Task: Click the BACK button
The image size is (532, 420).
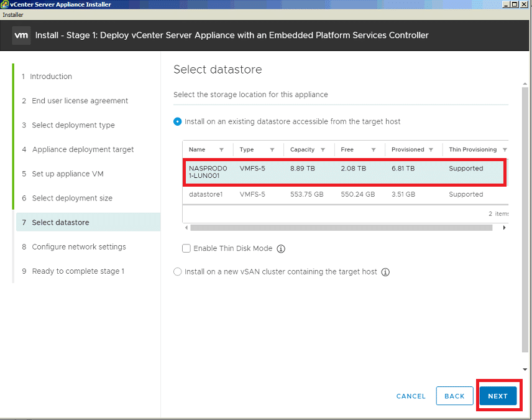Action: click(x=455, y=396)
